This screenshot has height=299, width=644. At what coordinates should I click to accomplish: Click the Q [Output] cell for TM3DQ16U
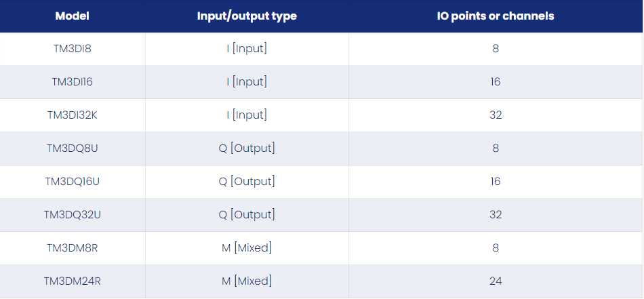(247, 182)
